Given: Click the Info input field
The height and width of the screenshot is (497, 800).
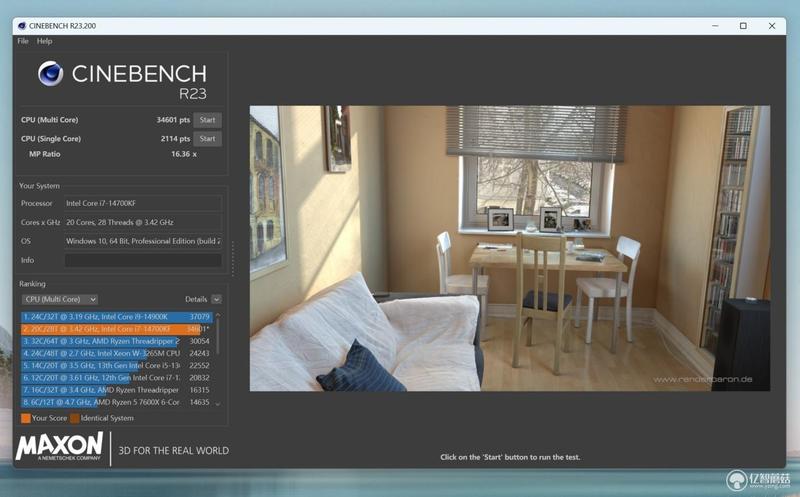Looking at the screenshot, I should coord(143,260).
